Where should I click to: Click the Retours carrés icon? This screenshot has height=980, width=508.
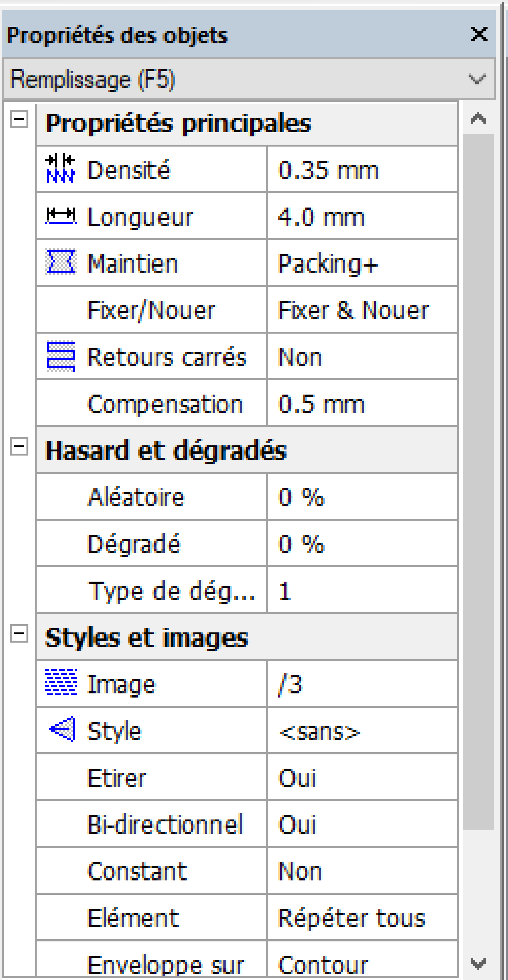[x=60, y=356]
